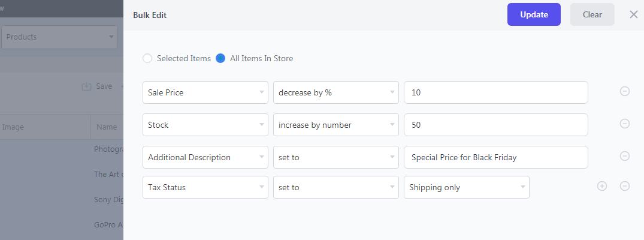
Task: Click the Save label in background toolbar
Action: (x=104, y=86)
